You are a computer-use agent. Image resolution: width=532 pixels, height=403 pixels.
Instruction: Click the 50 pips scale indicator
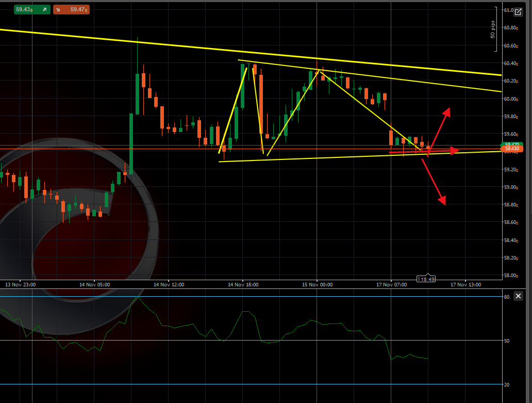(493, 29)
